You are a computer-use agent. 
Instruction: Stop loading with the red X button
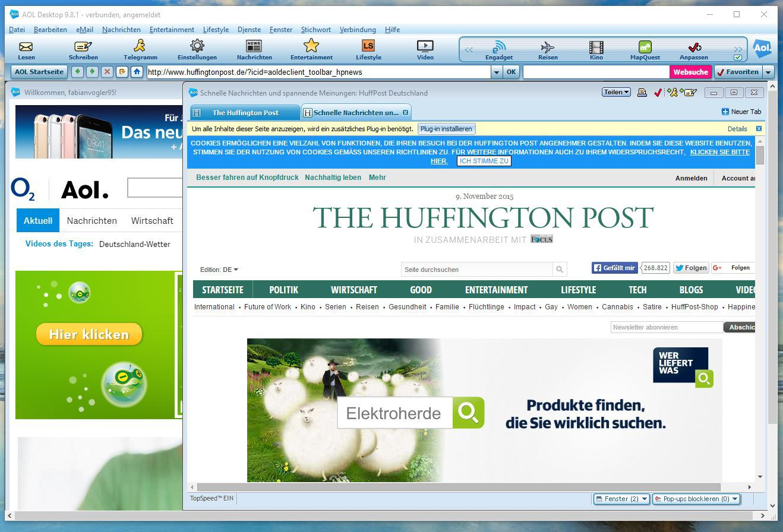click(107, 72)
